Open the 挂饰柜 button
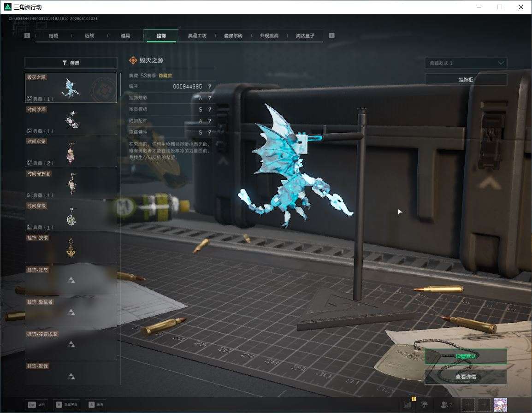 466,80
